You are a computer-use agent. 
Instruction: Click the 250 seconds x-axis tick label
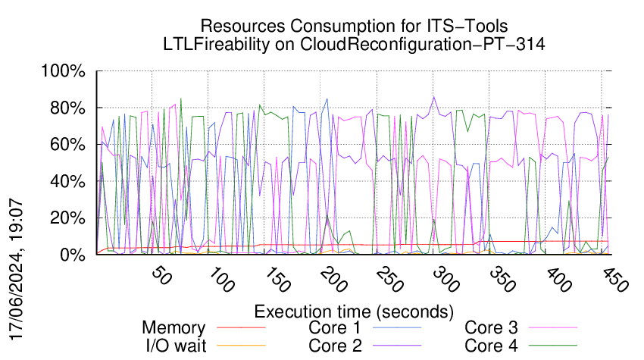point(390,280)
